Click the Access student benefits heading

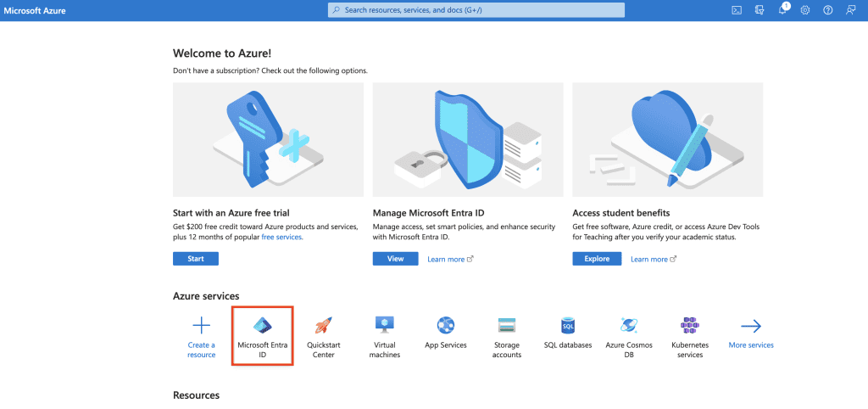click(621, 213)
